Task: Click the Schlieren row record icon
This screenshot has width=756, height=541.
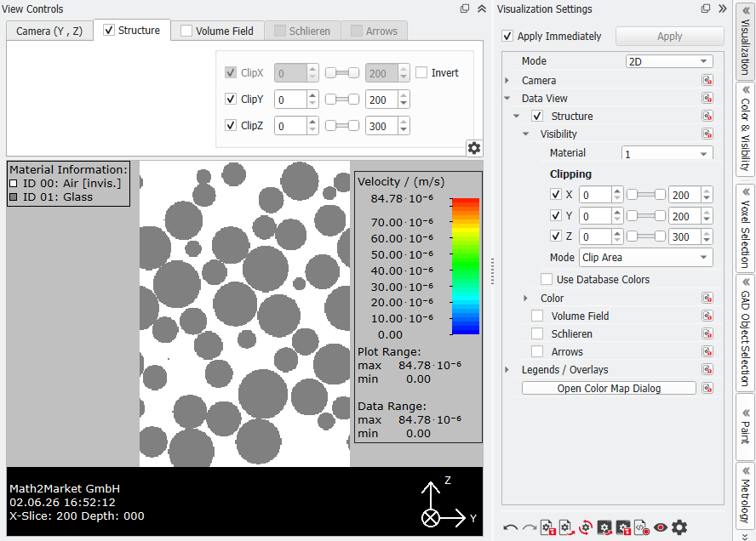Action: pyautogui.click(x=707, y=333)
